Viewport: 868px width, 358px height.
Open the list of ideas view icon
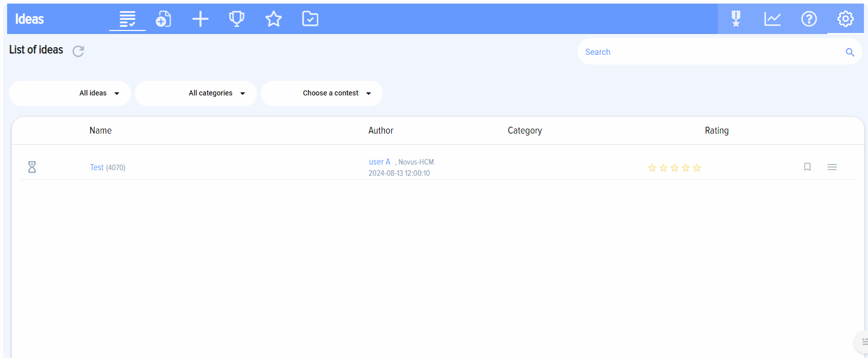127,19
